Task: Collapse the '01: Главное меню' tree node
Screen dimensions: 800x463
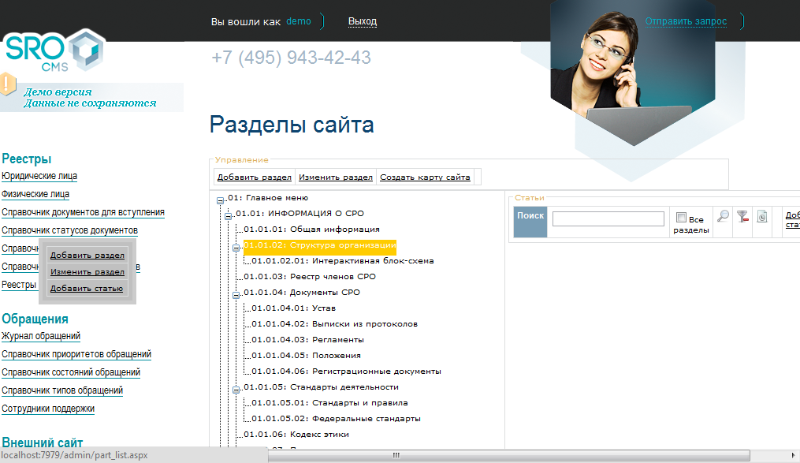Action: 220,198
